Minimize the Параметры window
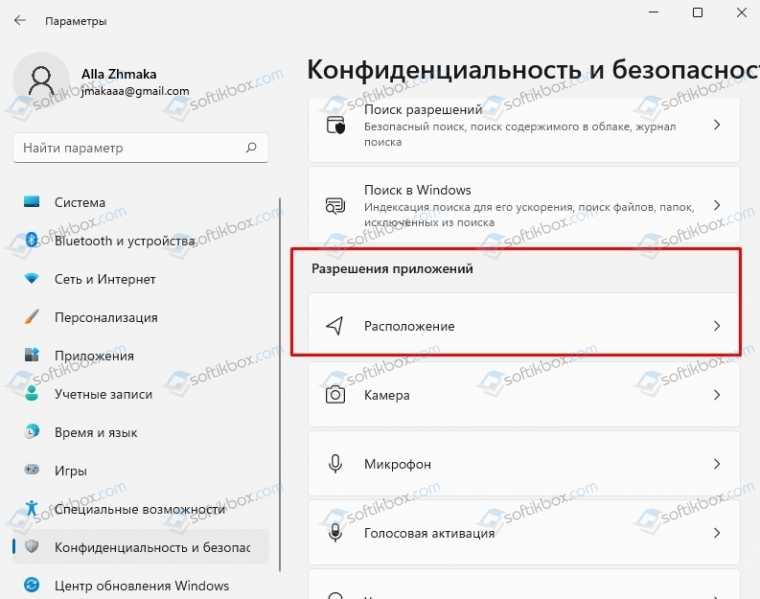Screen dimensions: 760x599 click(653, 13)
